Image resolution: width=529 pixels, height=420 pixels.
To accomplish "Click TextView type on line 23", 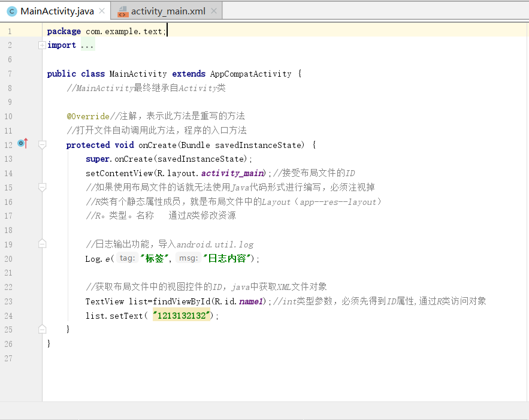I will [x=105, y=301].
